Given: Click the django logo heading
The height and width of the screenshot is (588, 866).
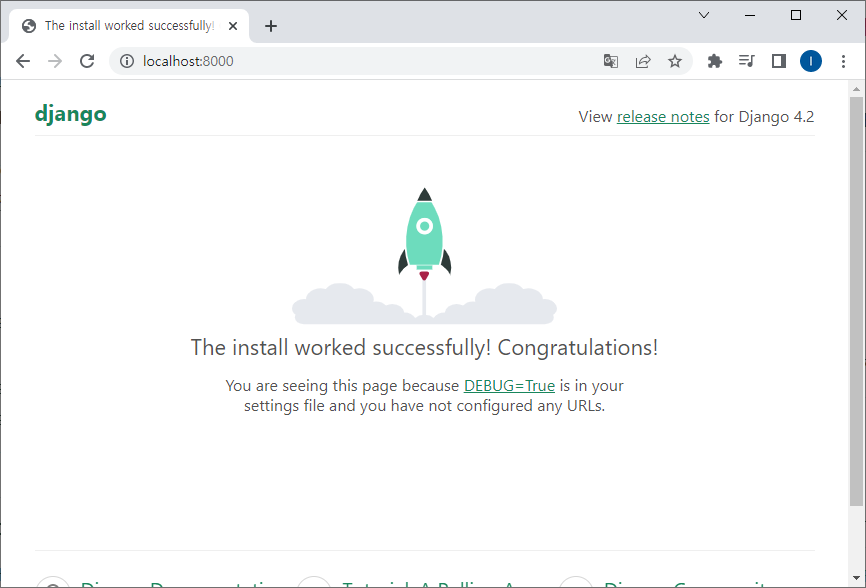Looking at the screenshot, I should [x=71, y=114].
